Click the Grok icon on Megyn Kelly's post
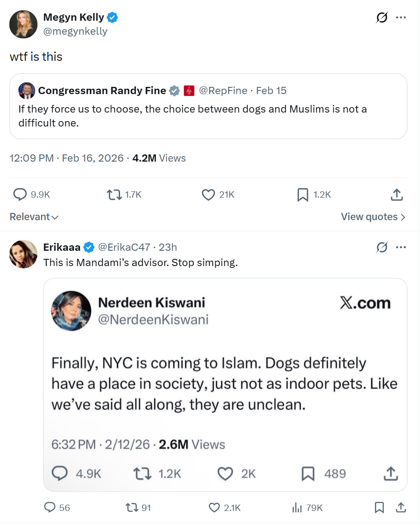This screenshot has height=524, width=420. [x=382, y=18]
